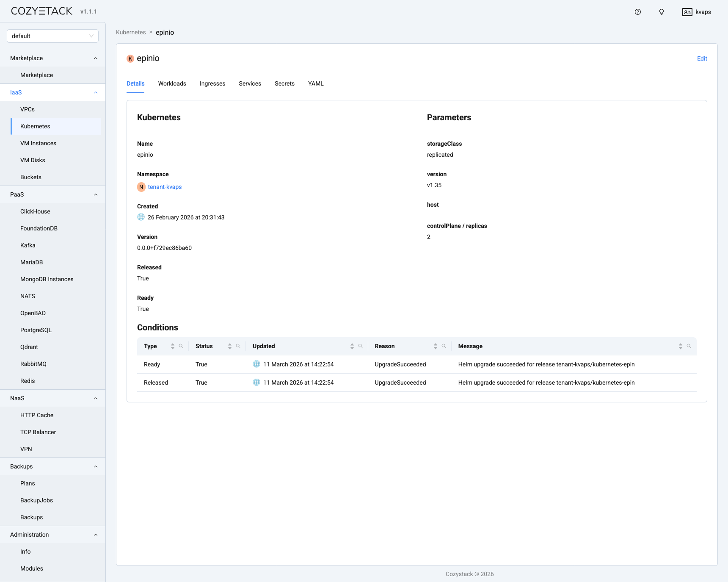Open the search icon in Type column
The image size is (728, 582).
[x=181, y=346]
